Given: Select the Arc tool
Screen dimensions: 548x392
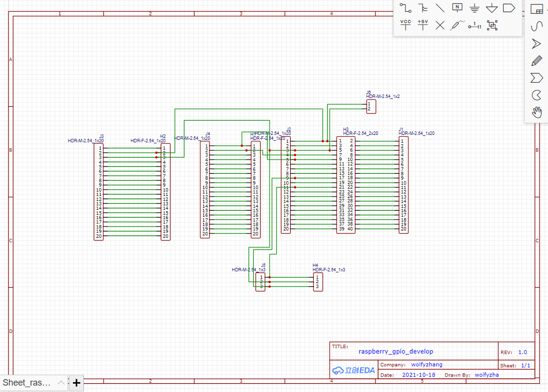Looking at the screenshot, I should [x=536, y=95].
